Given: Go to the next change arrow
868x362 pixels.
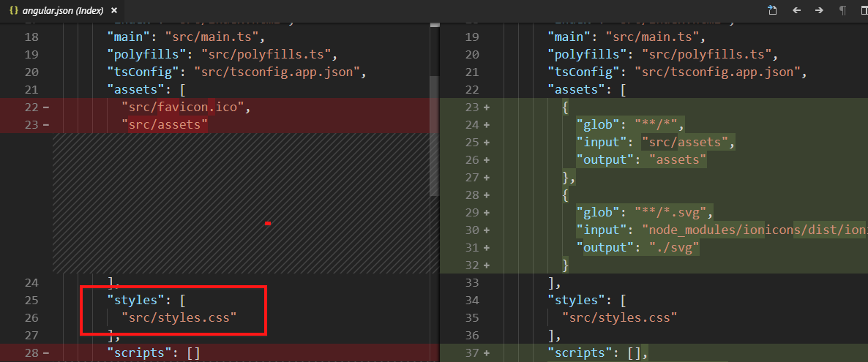Looking at the screenshot, I should point(819,10).
